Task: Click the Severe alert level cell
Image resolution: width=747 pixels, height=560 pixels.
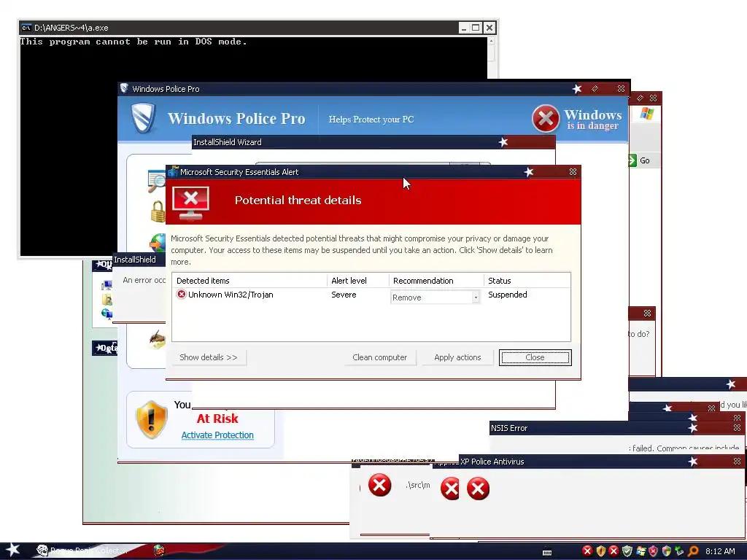Action: coord(344,295)
